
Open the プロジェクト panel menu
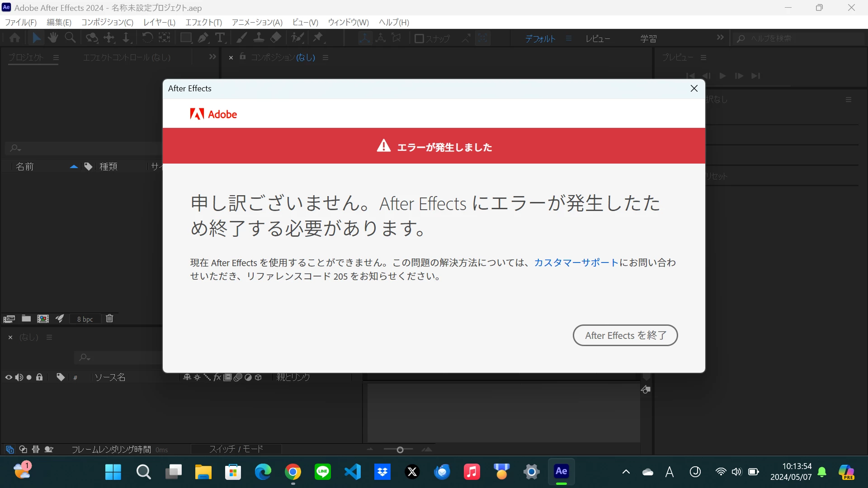(56, 58)
